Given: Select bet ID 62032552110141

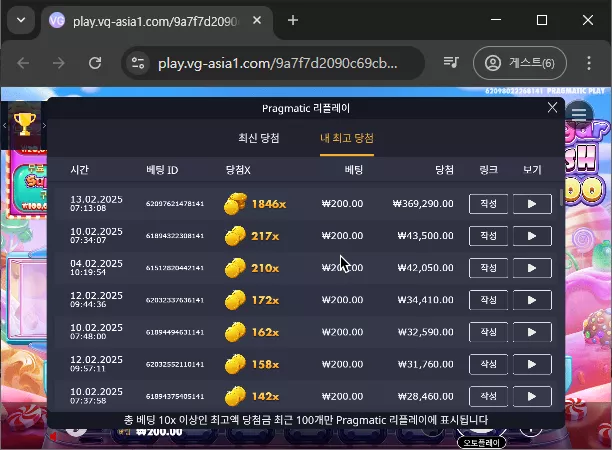Looking at the screenshot, I should (175, 364).
